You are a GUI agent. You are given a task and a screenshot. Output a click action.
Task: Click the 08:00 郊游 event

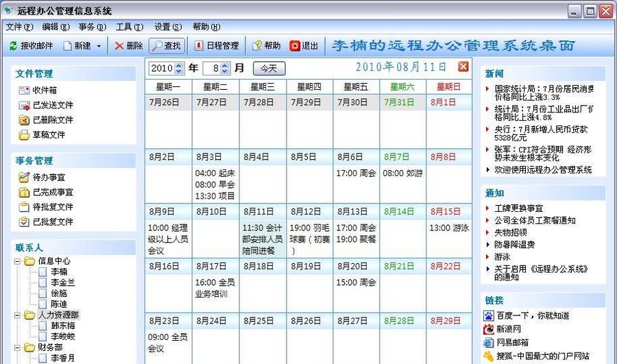point(402,173)
